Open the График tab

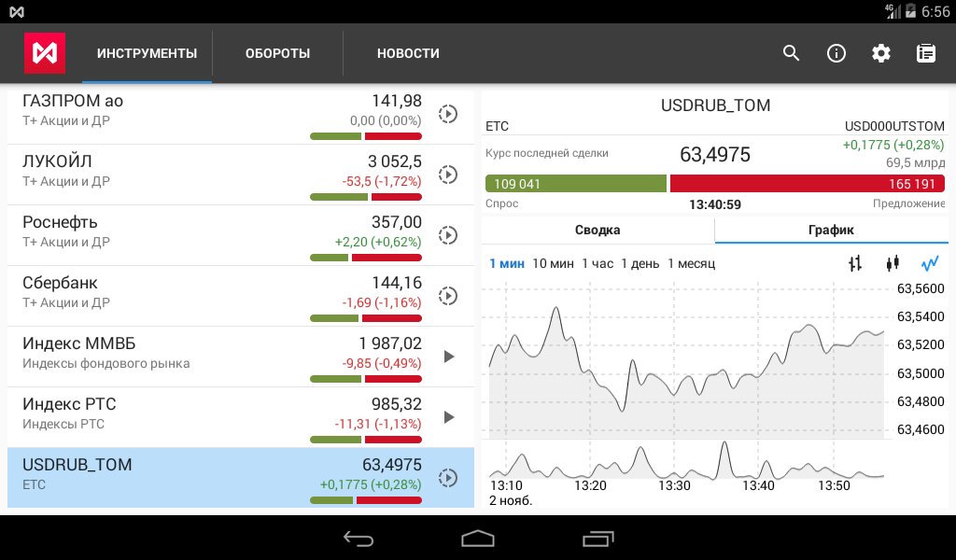pyautogui.click(x=831, y=230)
